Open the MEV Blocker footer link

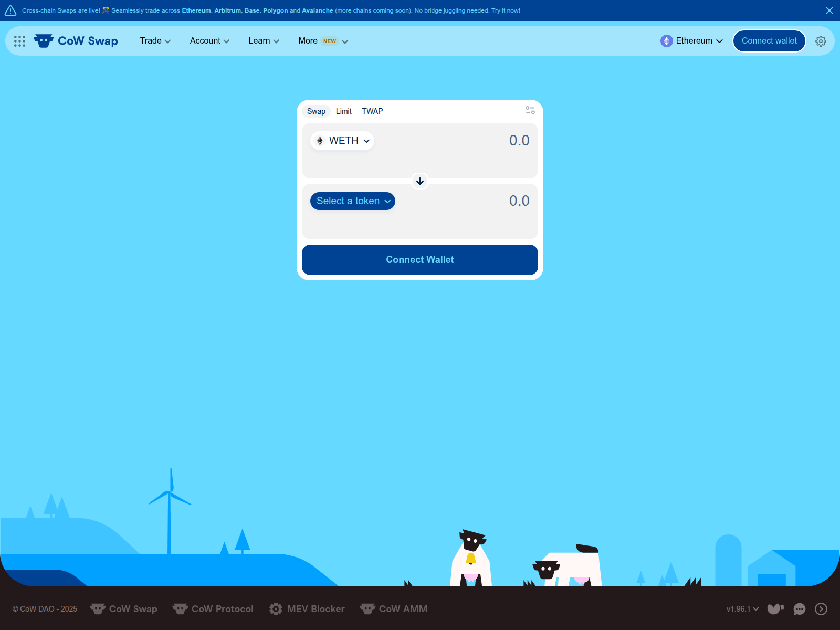[x=307, y=609]
